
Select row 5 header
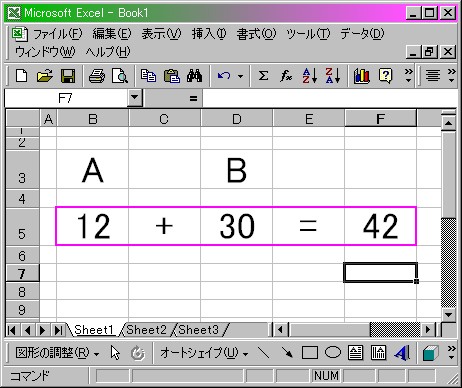tap(22, 227)
